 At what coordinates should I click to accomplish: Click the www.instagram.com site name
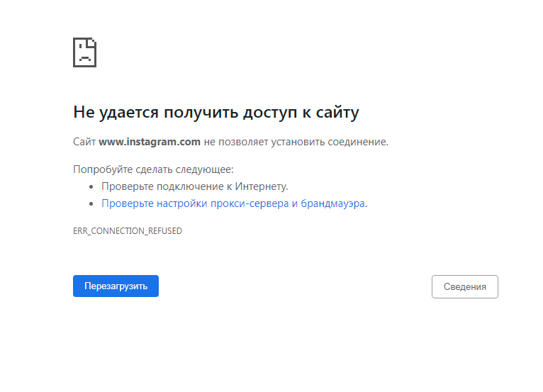150,142
